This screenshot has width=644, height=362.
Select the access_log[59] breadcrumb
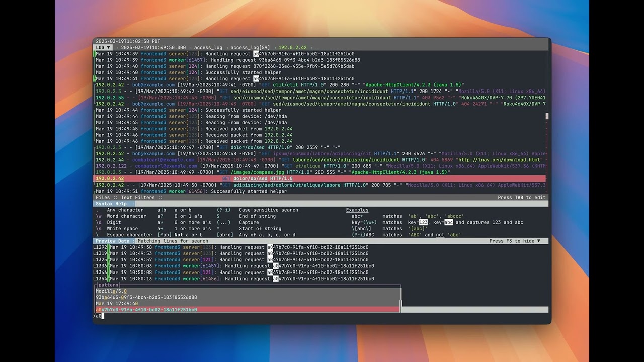coord(250,48)
